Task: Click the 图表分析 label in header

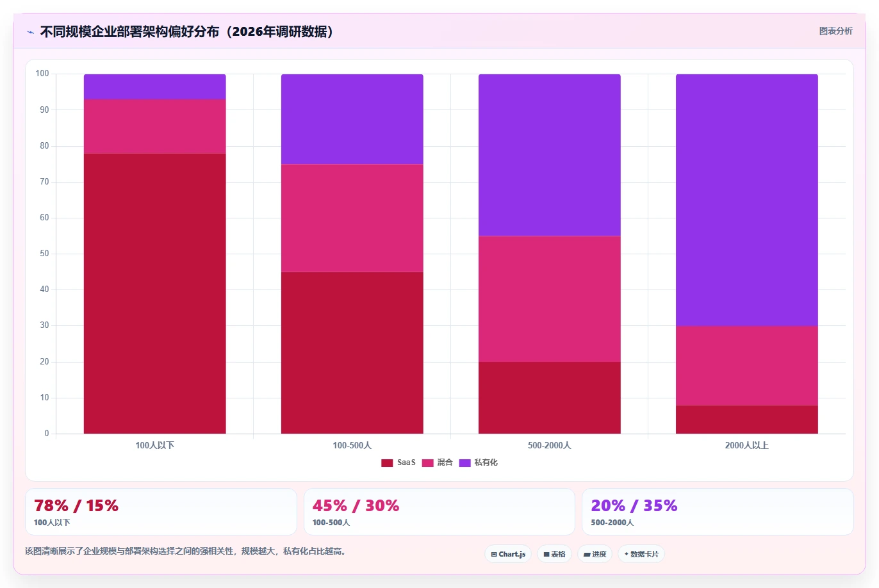Action: point(835,31)
